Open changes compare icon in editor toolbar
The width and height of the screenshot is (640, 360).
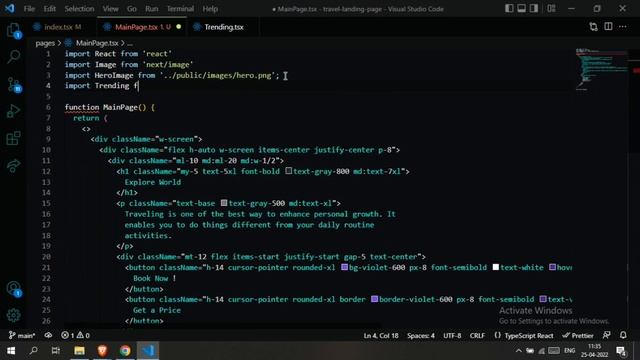pyautogui.click(x=593, y=27)
